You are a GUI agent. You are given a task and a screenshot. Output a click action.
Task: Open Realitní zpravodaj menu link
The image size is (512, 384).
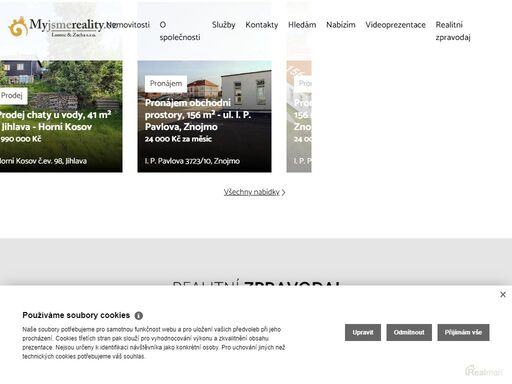pyautogui.click(x=453, y=31)
